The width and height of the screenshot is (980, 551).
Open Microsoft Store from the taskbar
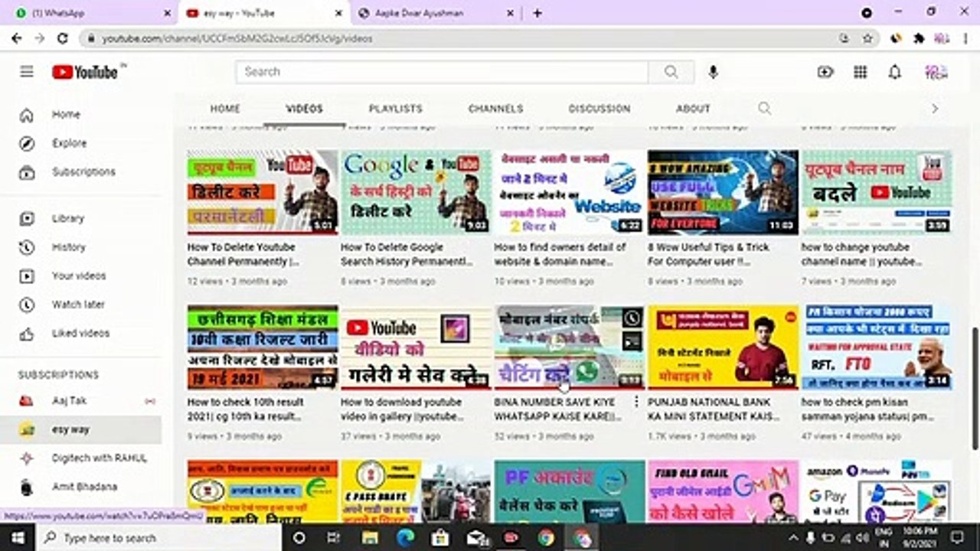click(440, 537)
